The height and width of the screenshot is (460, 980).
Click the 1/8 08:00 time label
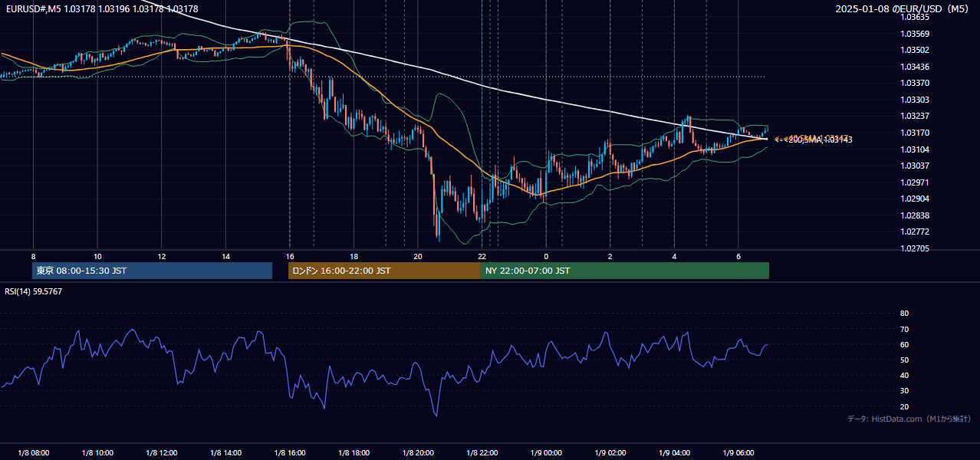tap(33, 452)
